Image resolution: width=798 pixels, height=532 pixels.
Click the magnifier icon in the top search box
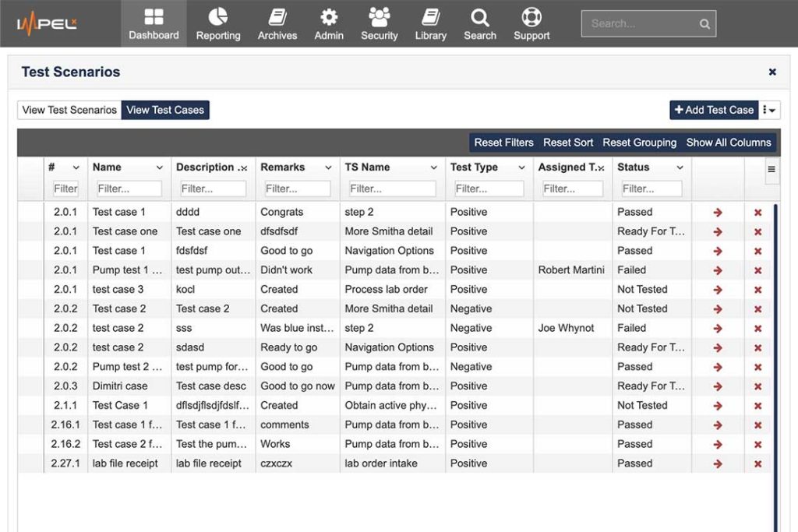pyautogui.click(x=704, y=23)
